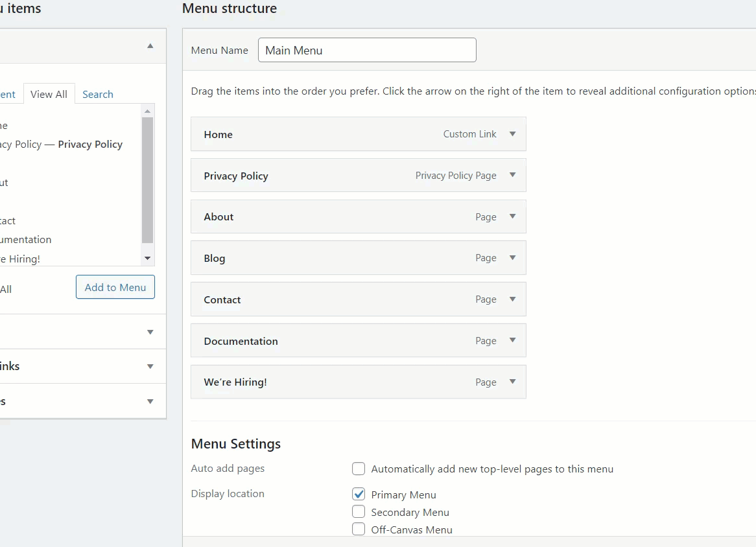This screenshot has height=547, width=756.
Task: Select the Documentation menu structure item
Action: tap(359, 340)
